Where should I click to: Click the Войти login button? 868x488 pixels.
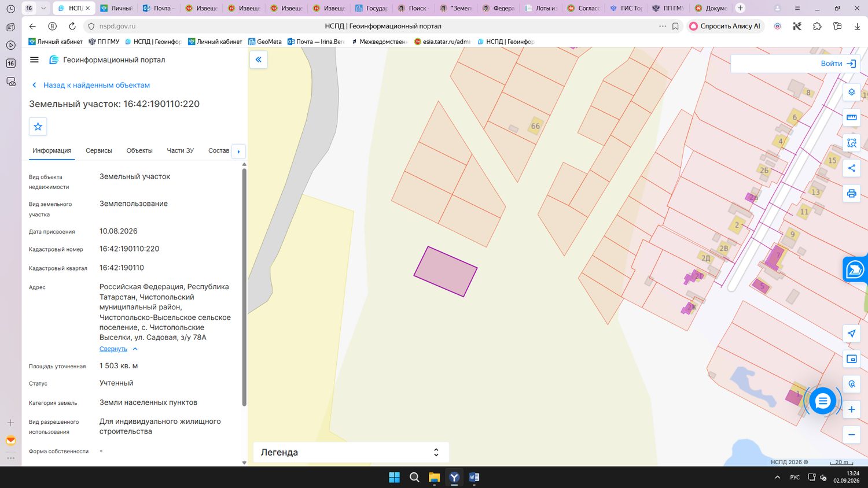[838, 64]
